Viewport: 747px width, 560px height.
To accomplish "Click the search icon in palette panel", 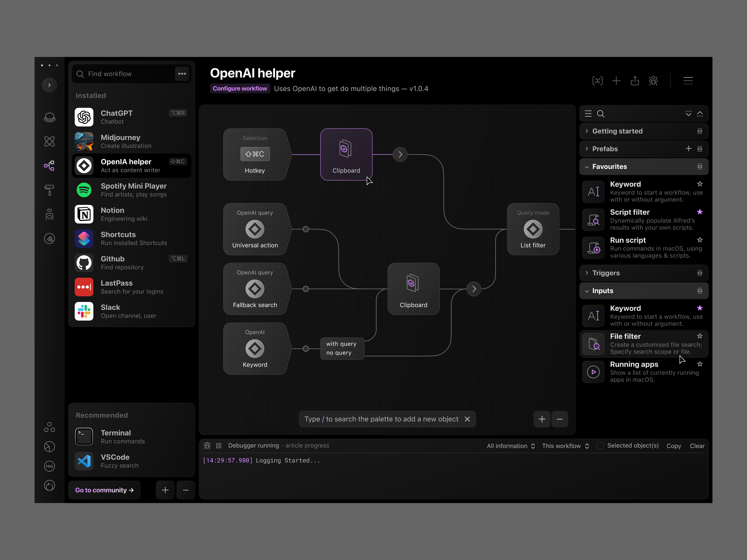I will [600, 114].
